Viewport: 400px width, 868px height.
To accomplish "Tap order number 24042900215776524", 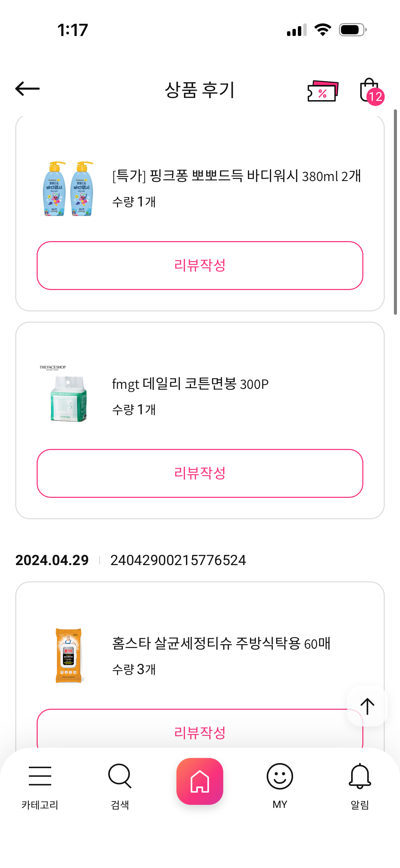I will [x=178, y=560].
